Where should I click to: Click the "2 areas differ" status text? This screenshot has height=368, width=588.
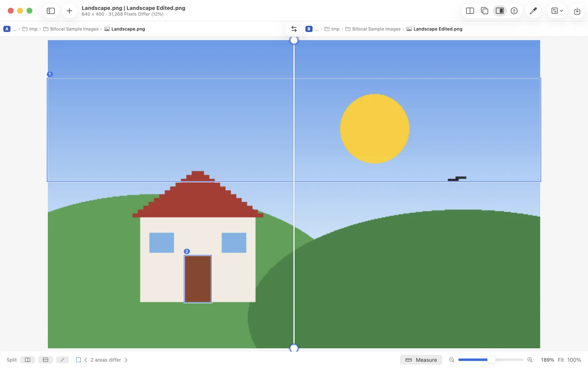point(106,360)
